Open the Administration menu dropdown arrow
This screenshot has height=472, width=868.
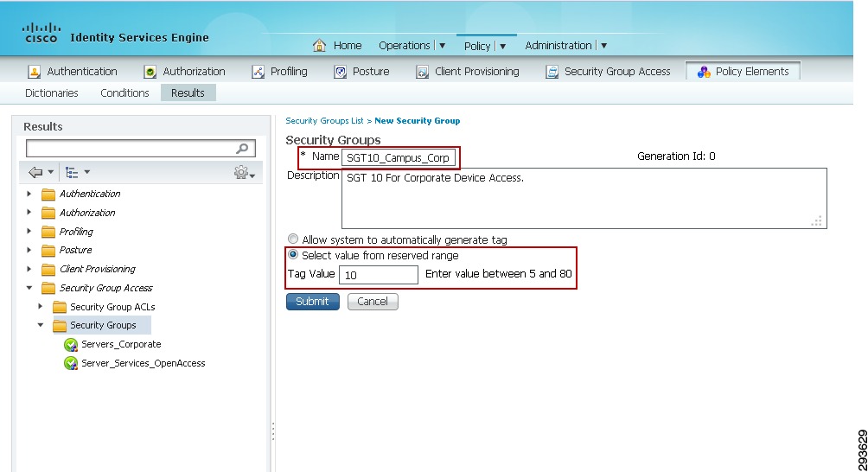point(604,46)
